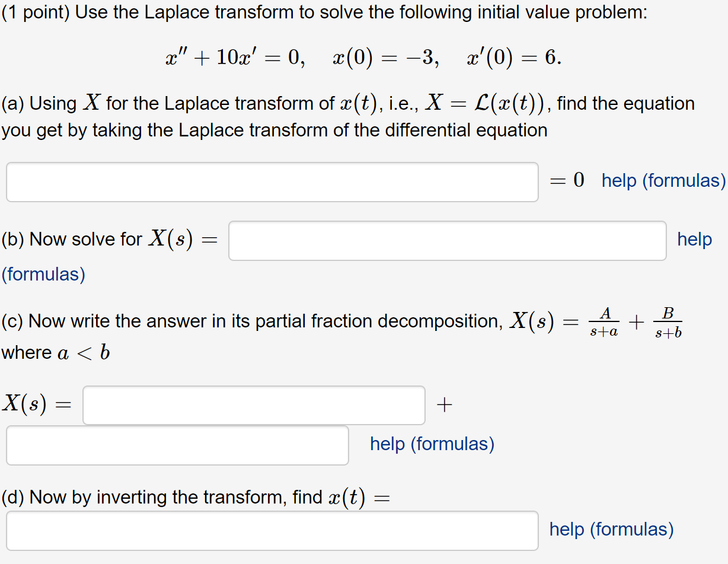Click the "(1 point)" label
This screenshot has height=564, width=728.
tap(36, 12)
